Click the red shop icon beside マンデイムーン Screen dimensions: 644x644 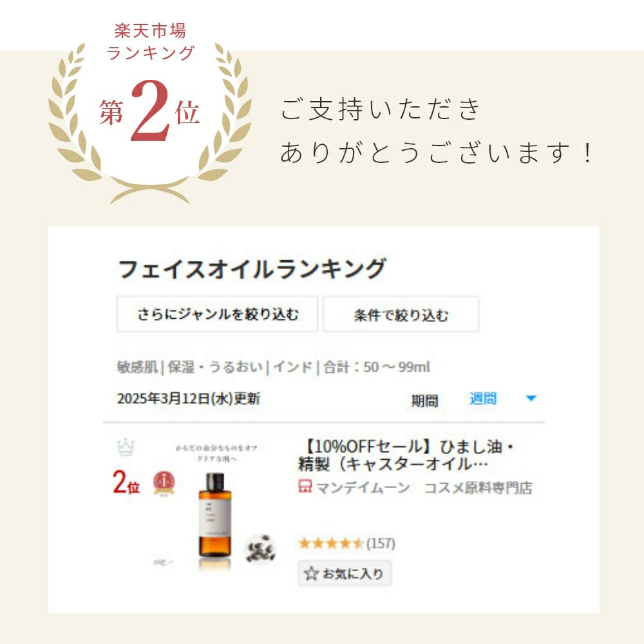[x=305, y=486]
